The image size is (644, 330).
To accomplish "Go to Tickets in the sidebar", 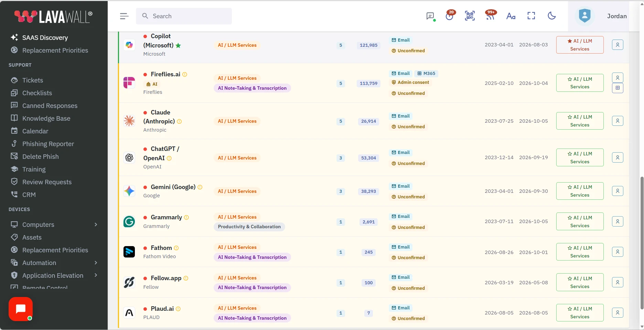I will click(x=32, y=80).
